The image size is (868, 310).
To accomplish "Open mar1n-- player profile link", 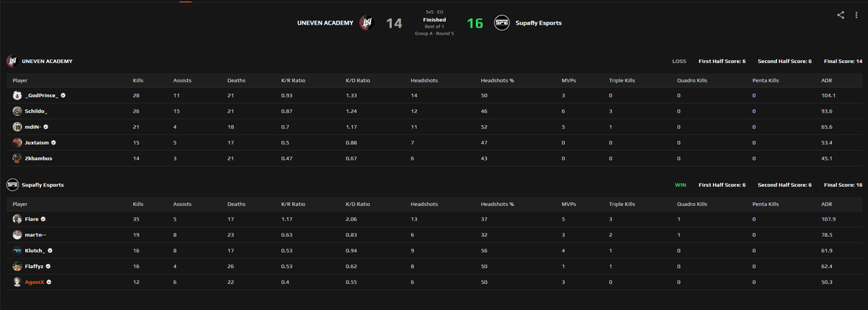I will [35, 235].
